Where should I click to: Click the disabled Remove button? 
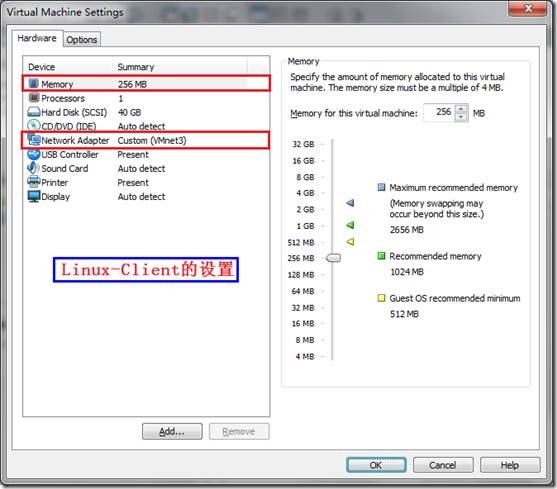[x=239, y=431]
